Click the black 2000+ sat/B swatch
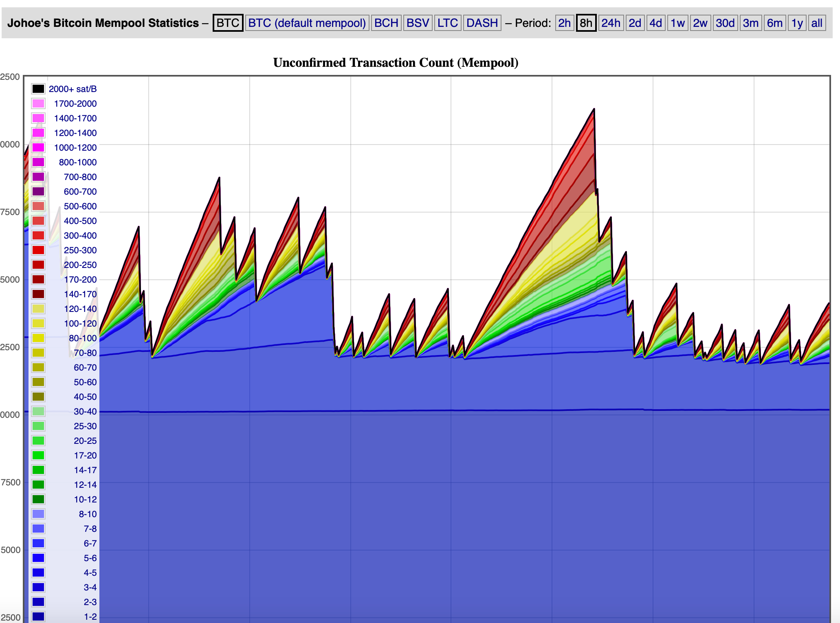Screen dimensions: 840x623 (38, 89)
